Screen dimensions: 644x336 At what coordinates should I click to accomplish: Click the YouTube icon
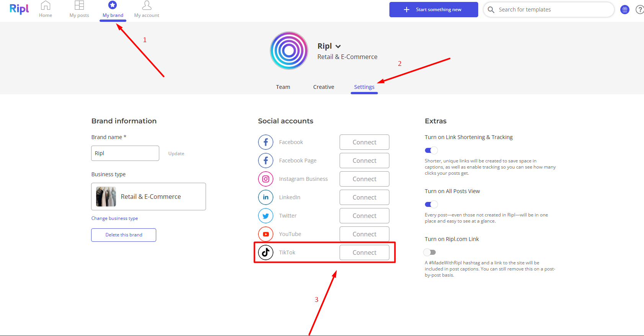(x=266, y=234)
